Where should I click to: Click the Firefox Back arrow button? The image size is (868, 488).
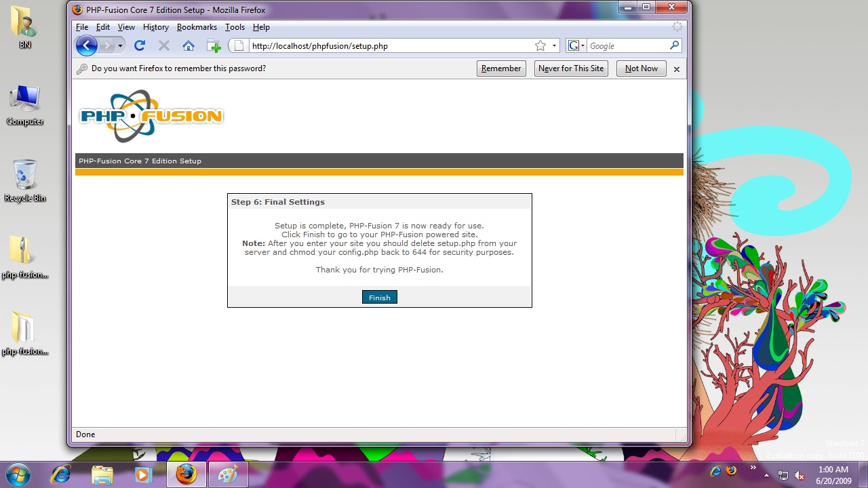[x=86, y=46]
